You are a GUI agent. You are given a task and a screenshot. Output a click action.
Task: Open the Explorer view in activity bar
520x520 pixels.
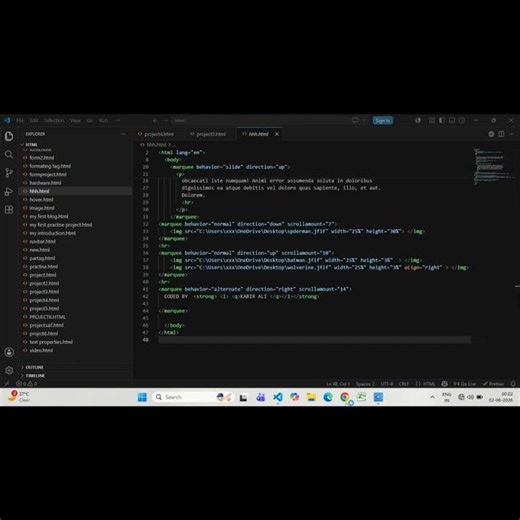click(9, 136)
